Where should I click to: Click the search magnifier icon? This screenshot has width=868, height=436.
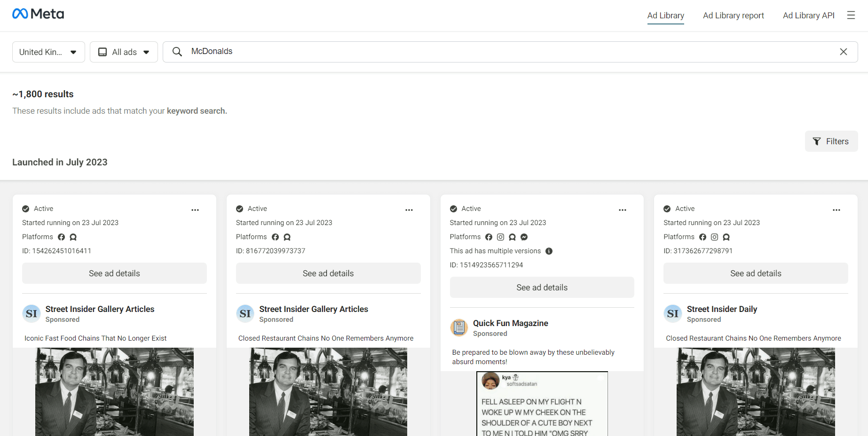(x=177, y=52)
